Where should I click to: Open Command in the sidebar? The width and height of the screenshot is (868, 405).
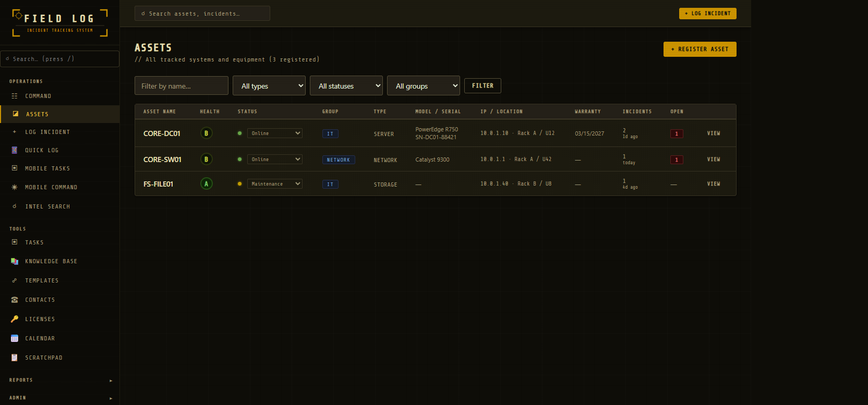pyautogui.click(x=60, y=96)
